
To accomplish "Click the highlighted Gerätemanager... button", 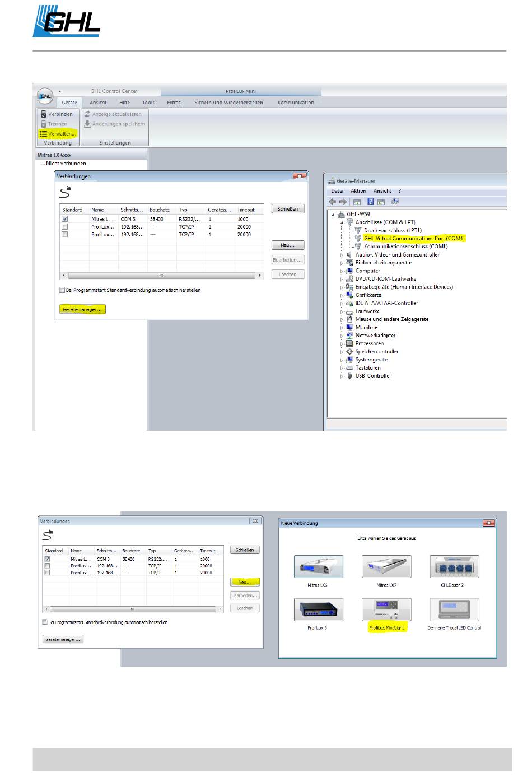I will click(82, 309).
